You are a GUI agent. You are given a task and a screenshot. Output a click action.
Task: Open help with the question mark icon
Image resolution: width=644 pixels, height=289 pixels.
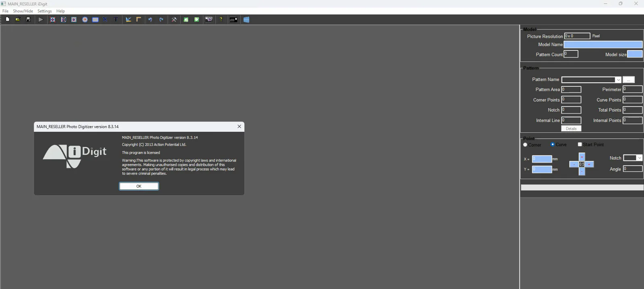coord(221,19)
